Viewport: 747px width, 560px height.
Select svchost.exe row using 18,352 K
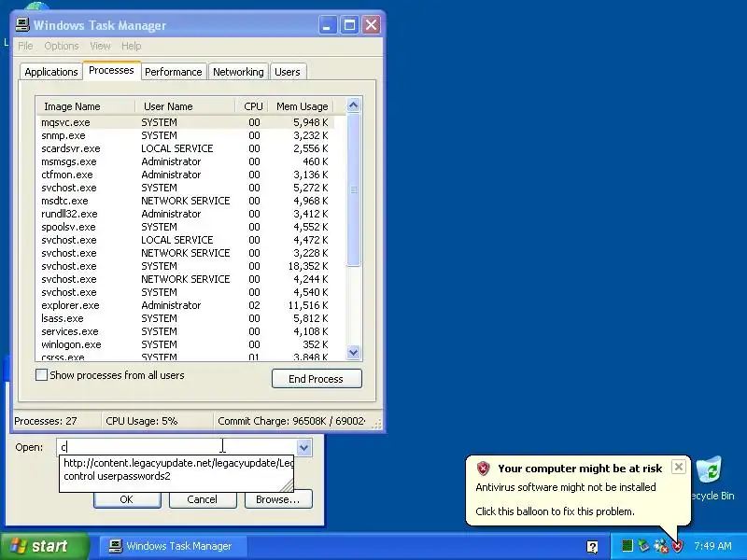coord(185,266)
